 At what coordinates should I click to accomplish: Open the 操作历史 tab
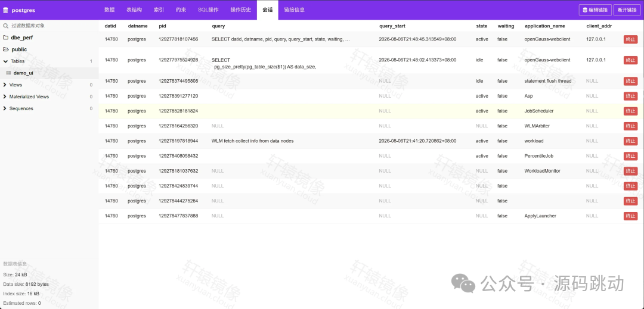[240, 10]
